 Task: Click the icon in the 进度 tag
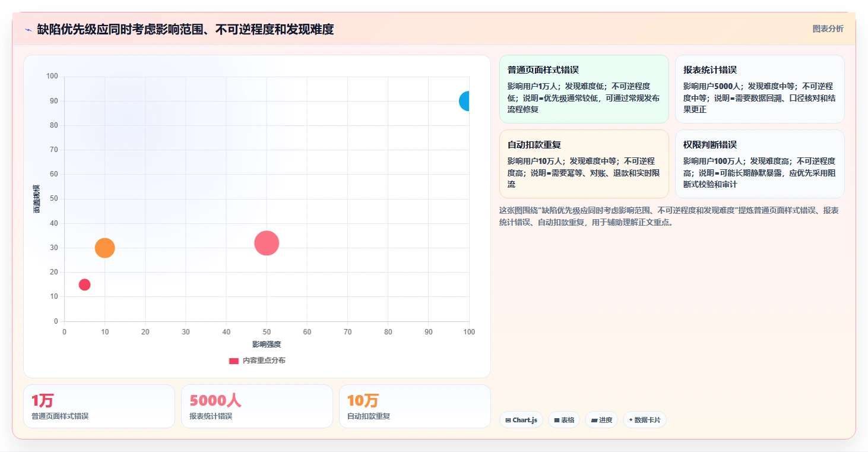pyautogui.click(x=594, y=421)
